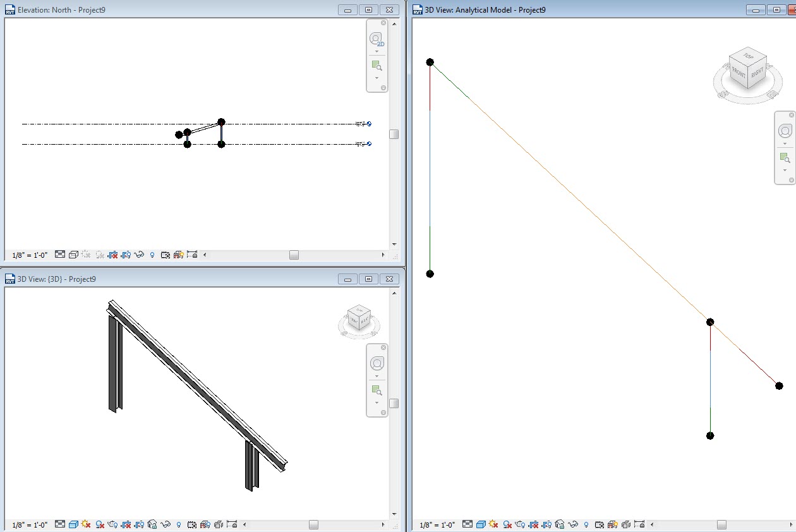The height and width of the screenshot is (532, 796).
Task: Open 2D steering wheel in Elevation North view
Action: pyautogui.click(x=377, y=39)
